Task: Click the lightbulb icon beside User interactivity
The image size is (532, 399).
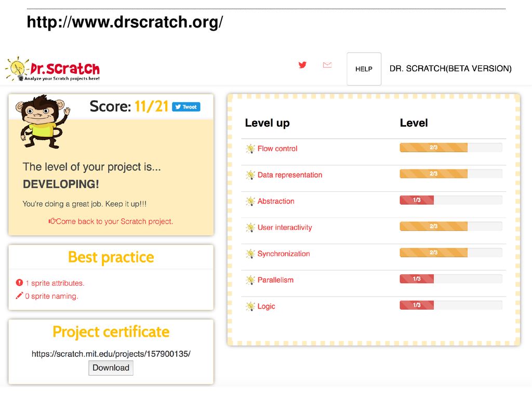Action: [x=250, y=228]
